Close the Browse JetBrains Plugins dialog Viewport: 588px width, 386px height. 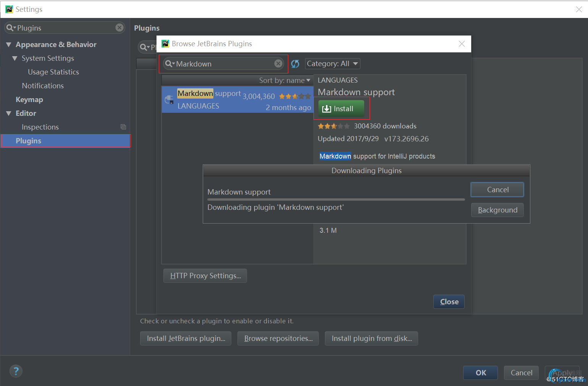click(x=449, y=302)
